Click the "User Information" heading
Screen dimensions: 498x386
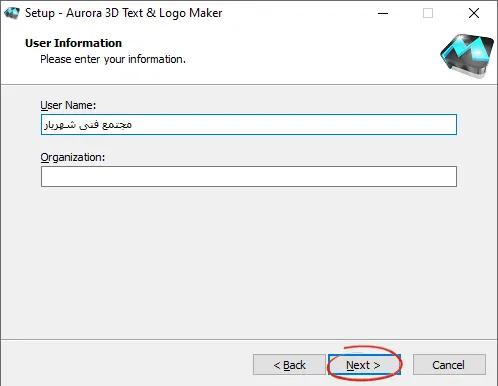click(x=73, y=43)
